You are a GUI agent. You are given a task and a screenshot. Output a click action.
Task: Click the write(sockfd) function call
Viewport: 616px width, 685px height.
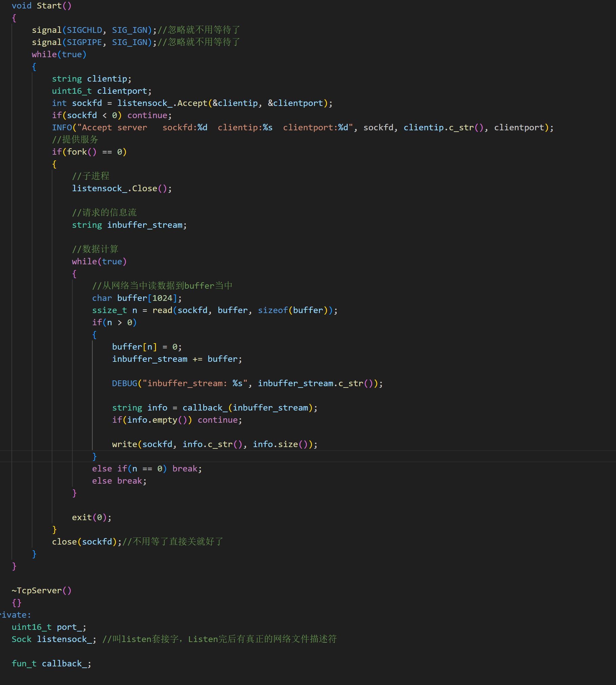click(x=125, y=444)
